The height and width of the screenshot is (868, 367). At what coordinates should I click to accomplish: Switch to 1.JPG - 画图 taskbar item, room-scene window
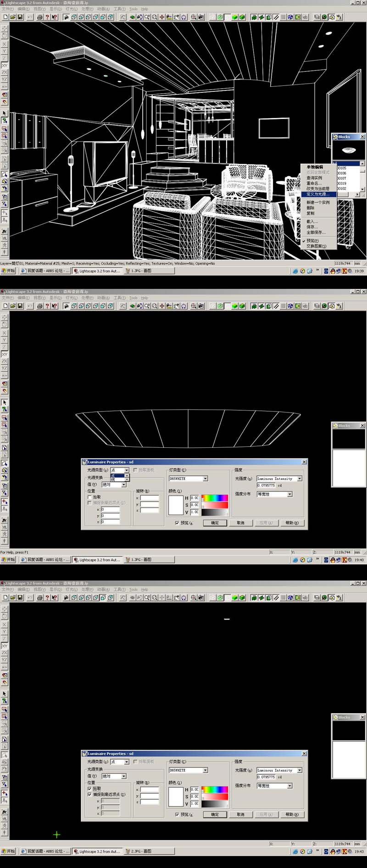(149, 271)
